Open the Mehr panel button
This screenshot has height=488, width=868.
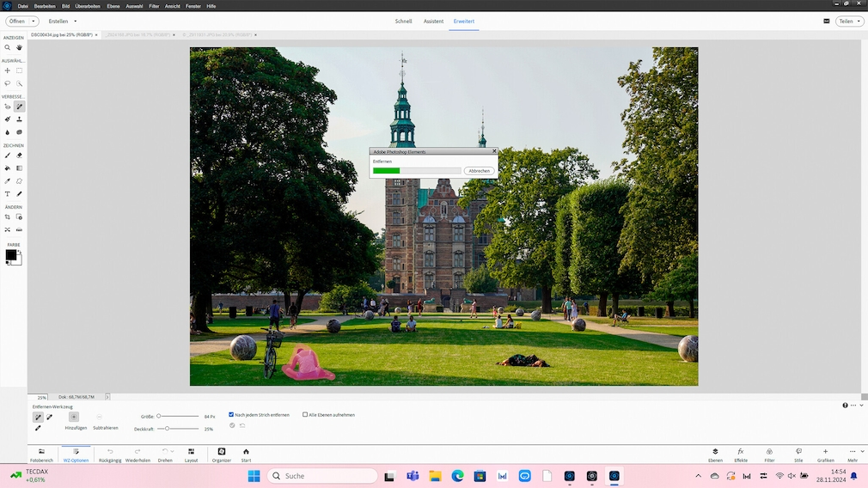(x=853, y=454)
